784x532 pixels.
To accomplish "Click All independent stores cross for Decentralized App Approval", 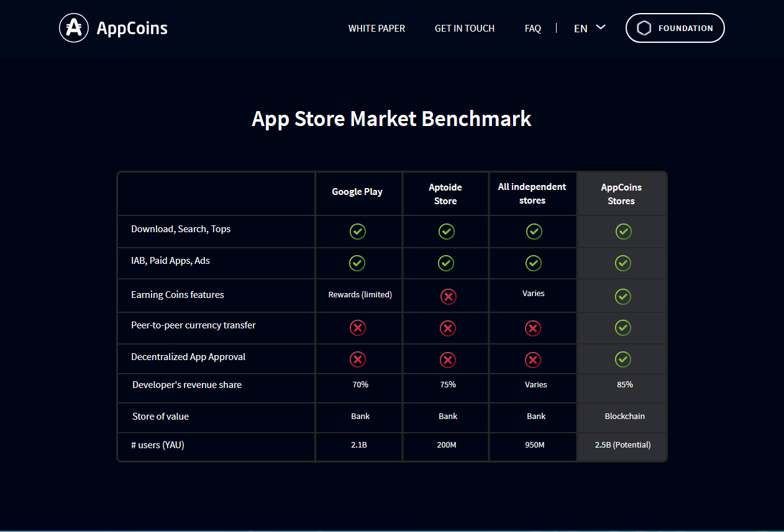I will coord(532,359).
